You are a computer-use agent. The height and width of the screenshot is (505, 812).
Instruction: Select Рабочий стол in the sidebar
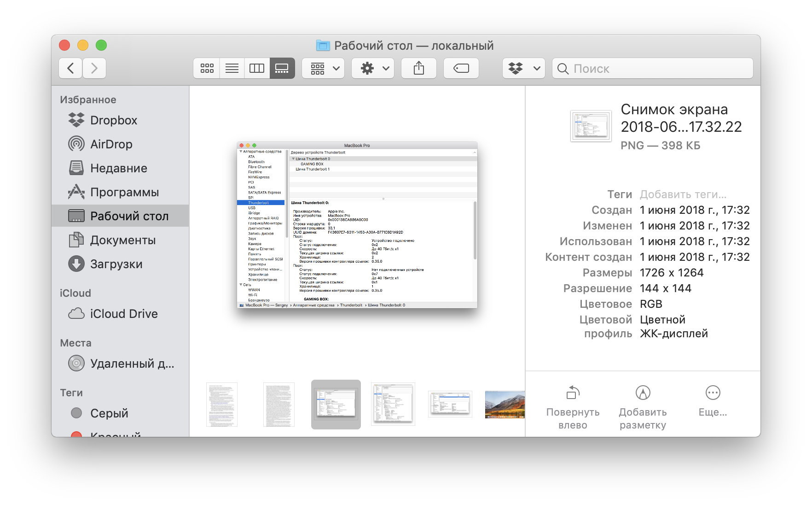point(120,216)
